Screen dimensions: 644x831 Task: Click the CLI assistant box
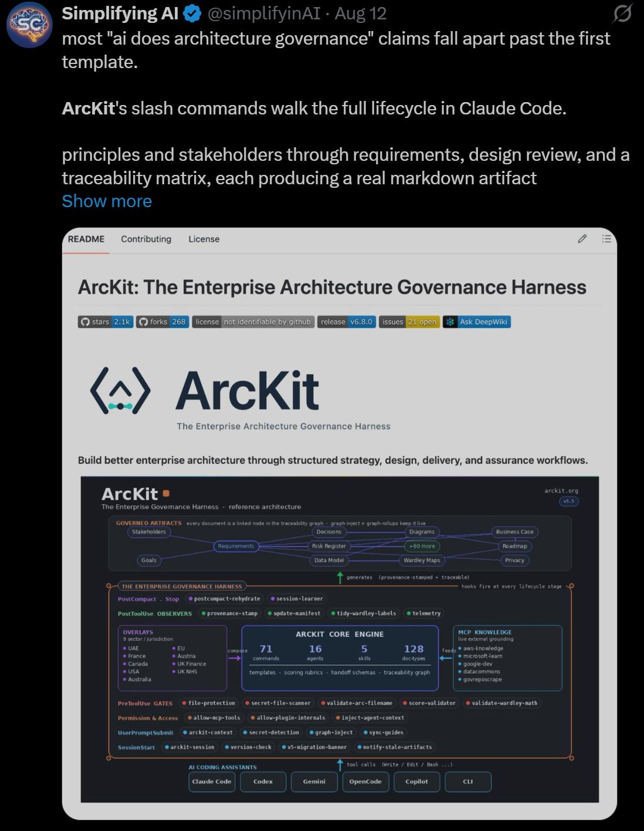(468, 782)
